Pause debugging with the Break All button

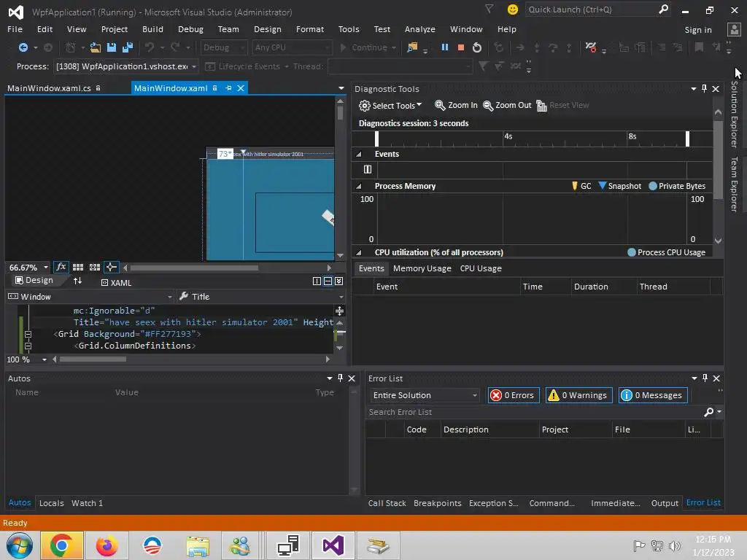click(444, 47)
